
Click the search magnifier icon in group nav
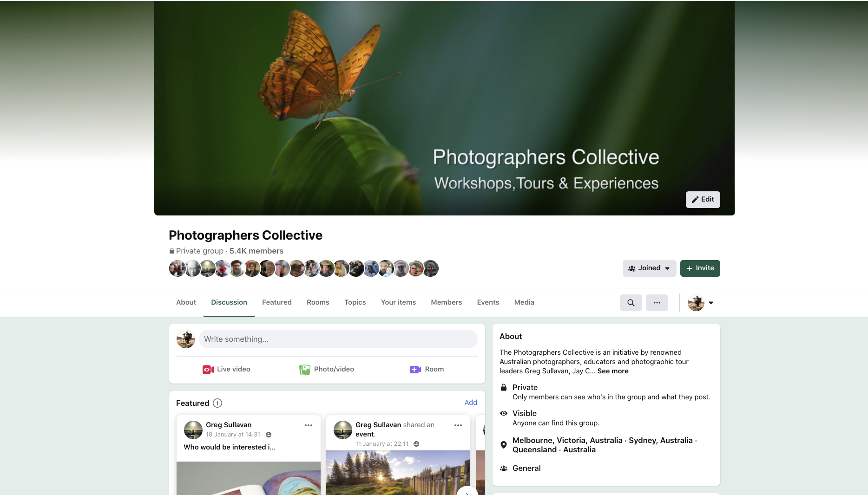pos(631,303)
